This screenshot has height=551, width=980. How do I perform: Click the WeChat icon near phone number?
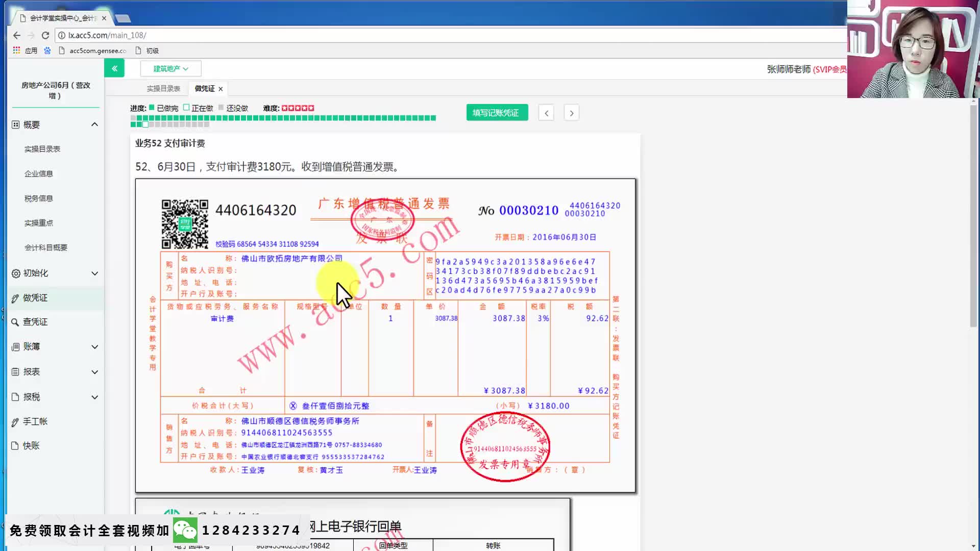(x=185, y=531)
